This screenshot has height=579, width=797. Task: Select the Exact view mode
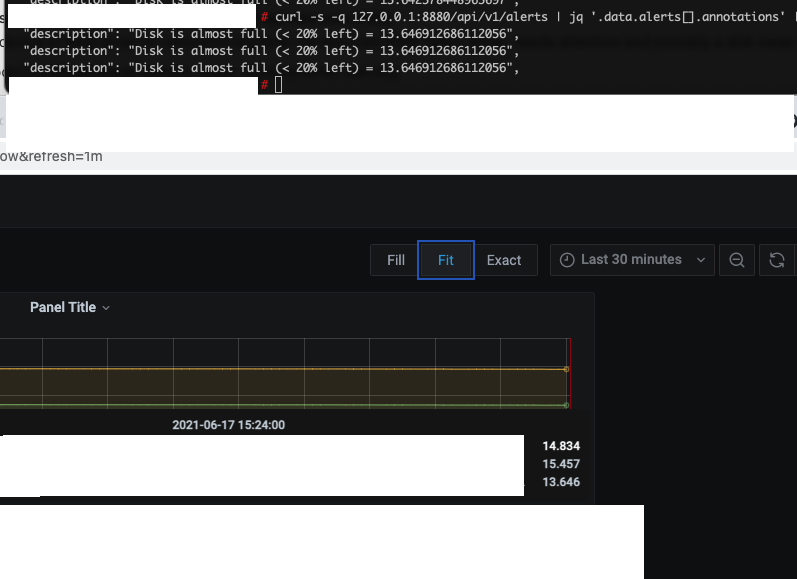point(504,260)
